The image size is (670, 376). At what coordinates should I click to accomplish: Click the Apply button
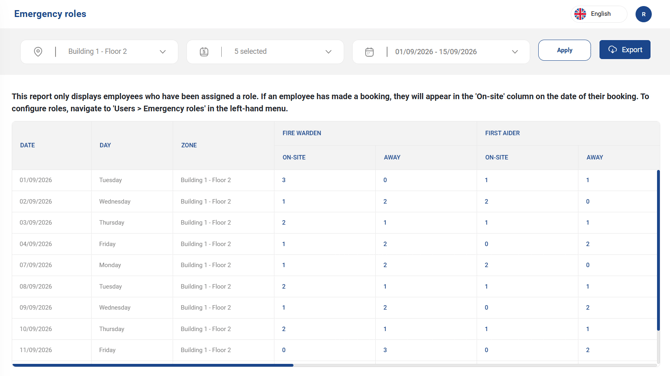click(x=564, y=50)
